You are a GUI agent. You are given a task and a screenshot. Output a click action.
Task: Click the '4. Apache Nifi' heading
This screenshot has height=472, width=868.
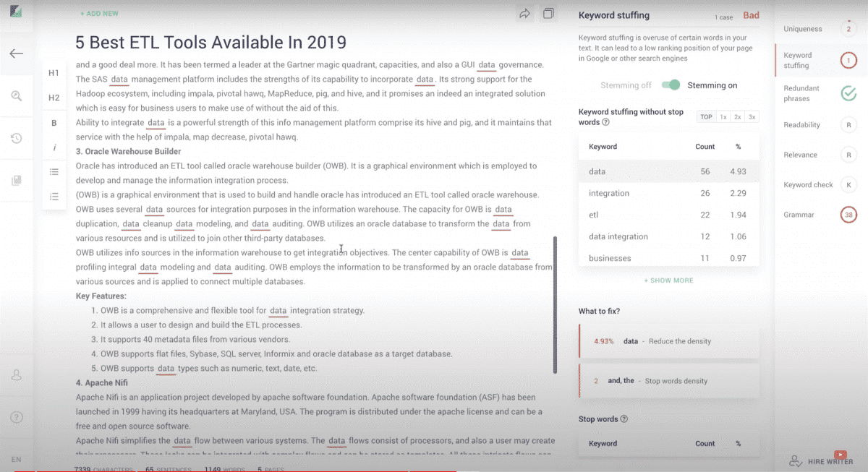pyautogui.click(x=101, y=382)
